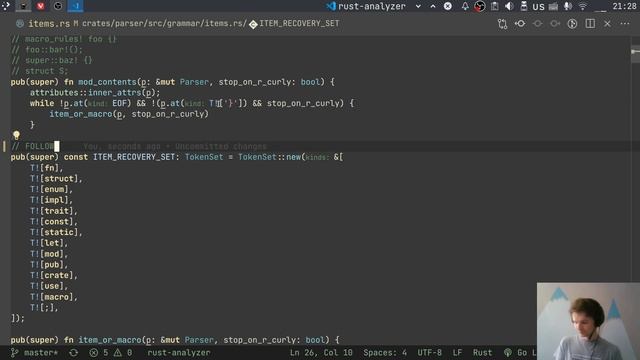Click the microphone tray icon
Screen dimensions: 640x360
pos(567,6)
